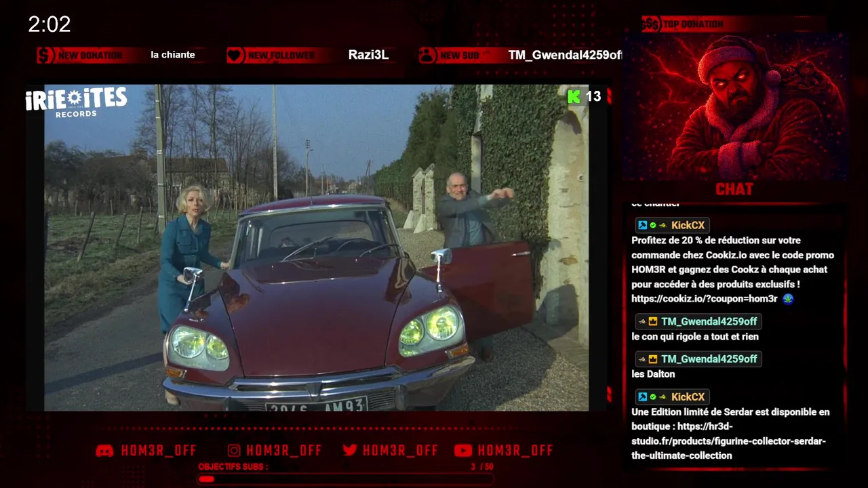Click the dollar icon beside NEW DONATION
Screen dimensions: 868x488
tap(45, 56)
